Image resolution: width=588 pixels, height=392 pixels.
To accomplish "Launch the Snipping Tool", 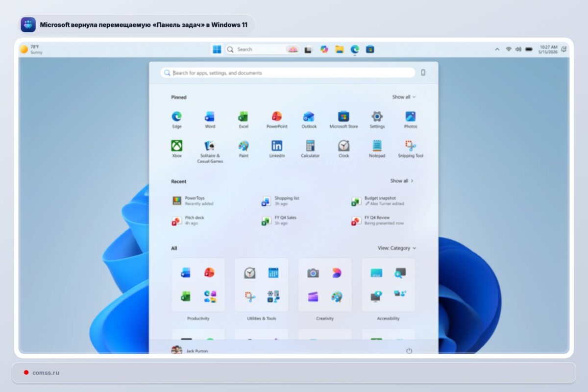I will tap(411, 149).
